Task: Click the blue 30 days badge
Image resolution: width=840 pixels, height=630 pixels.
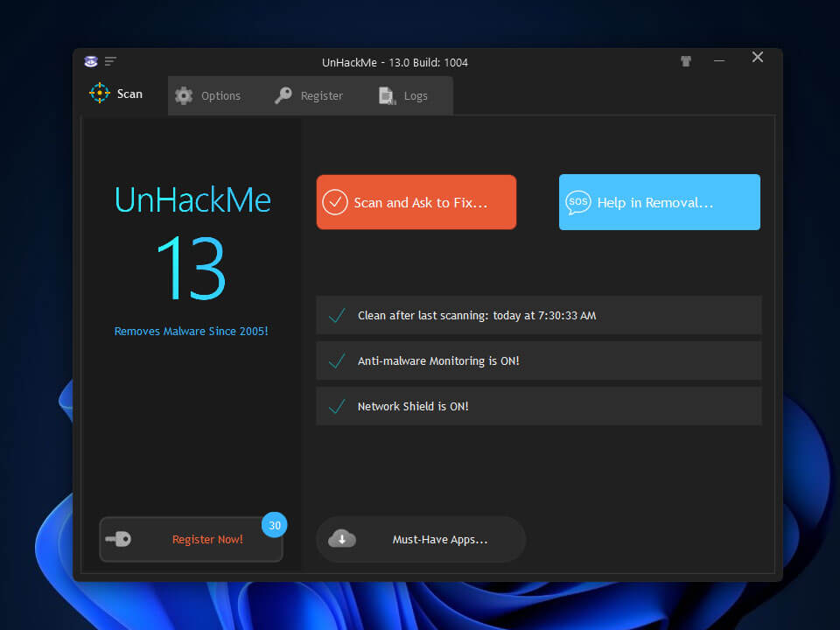Action: coord(274,525)
